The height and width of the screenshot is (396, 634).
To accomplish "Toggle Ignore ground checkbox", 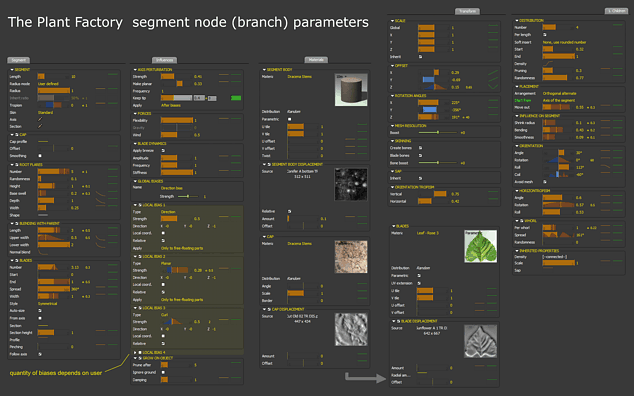I will point(163,372).
